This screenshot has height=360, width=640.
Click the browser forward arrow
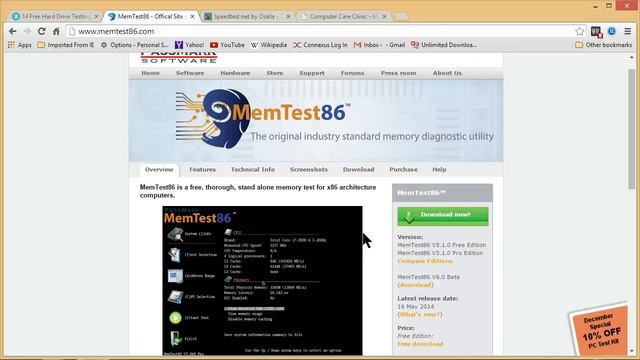(27, 31)
